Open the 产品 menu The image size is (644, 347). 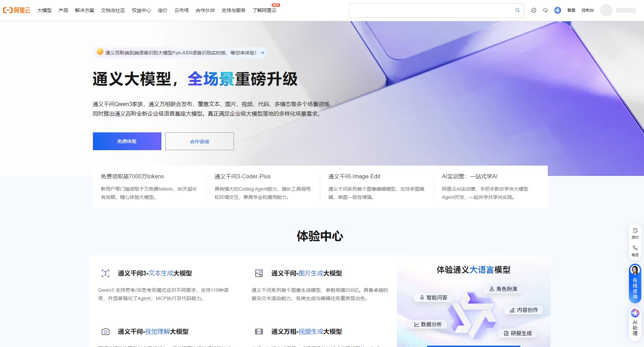[x=63, y=10]
